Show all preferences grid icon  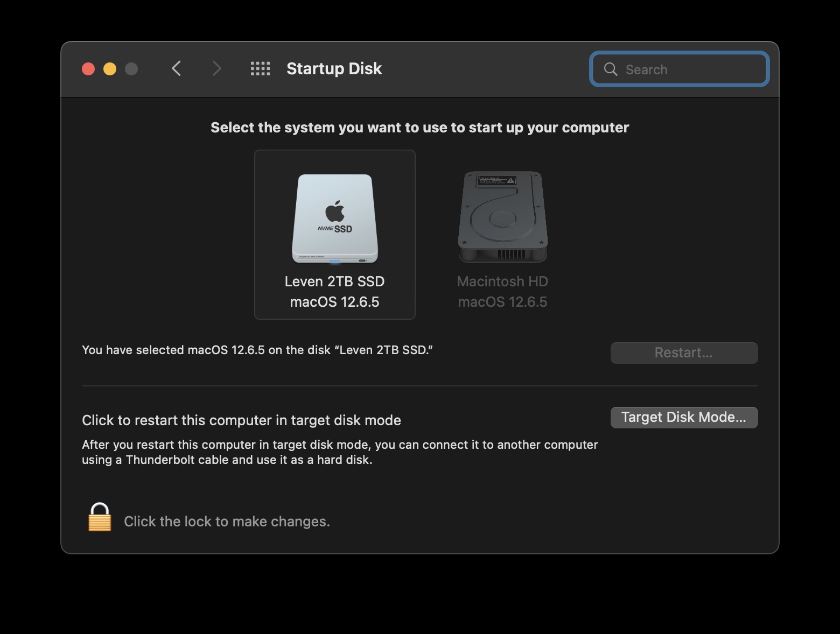click(261, 69)
